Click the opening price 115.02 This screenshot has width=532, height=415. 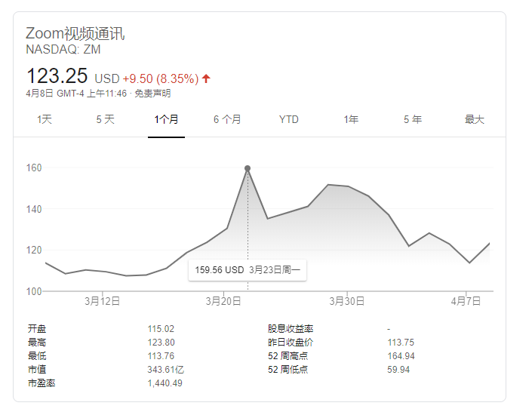coord(161,329)
